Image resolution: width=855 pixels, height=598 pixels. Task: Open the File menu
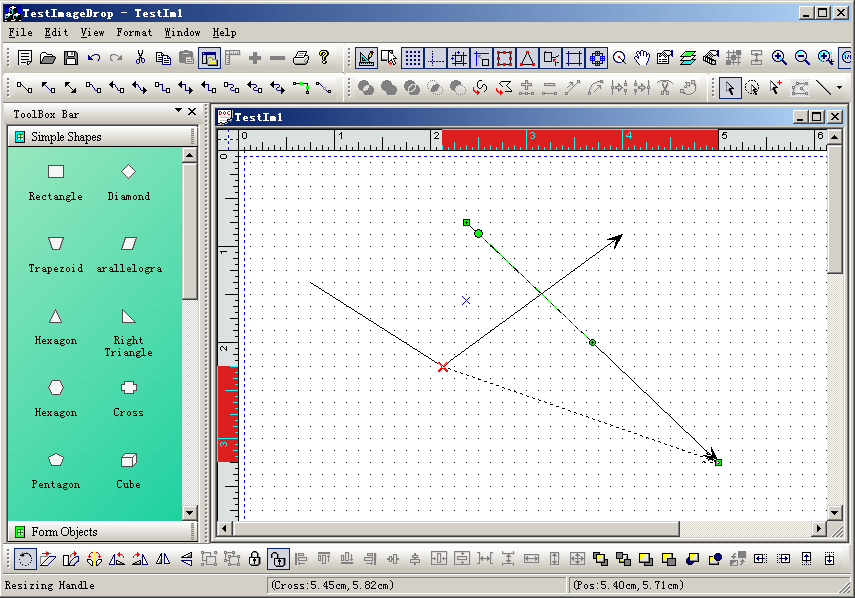tap(20, 33)
